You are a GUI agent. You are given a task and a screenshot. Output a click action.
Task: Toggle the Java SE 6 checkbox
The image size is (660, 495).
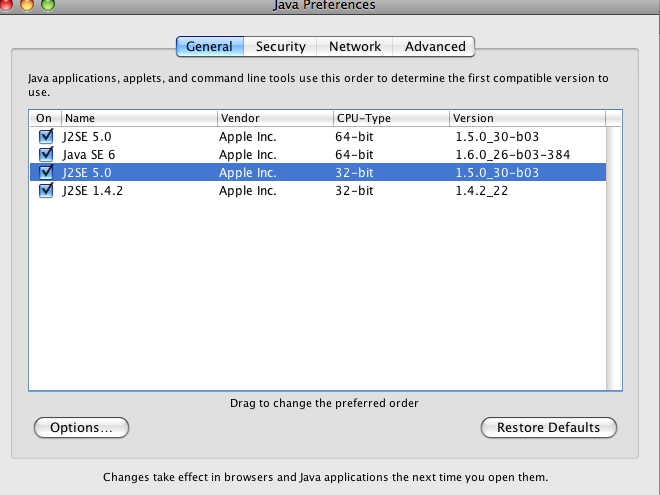click(x=46, y=154)
